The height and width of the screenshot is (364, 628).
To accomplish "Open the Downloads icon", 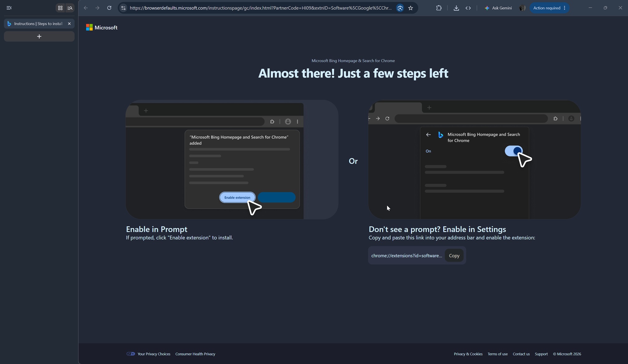I will click(x=456, y=8).
